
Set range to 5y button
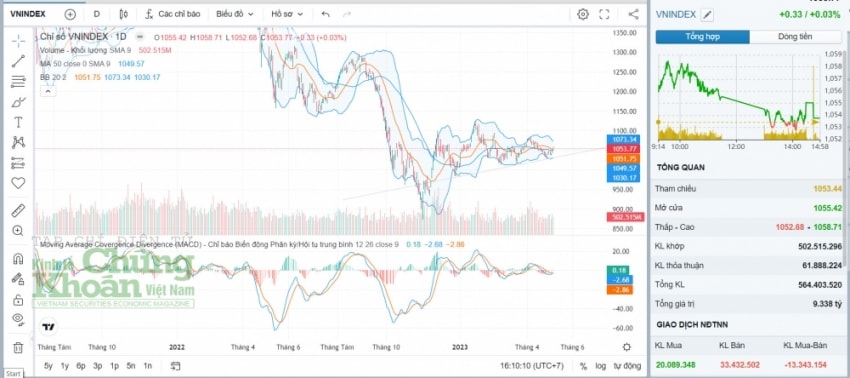[48, 366]
